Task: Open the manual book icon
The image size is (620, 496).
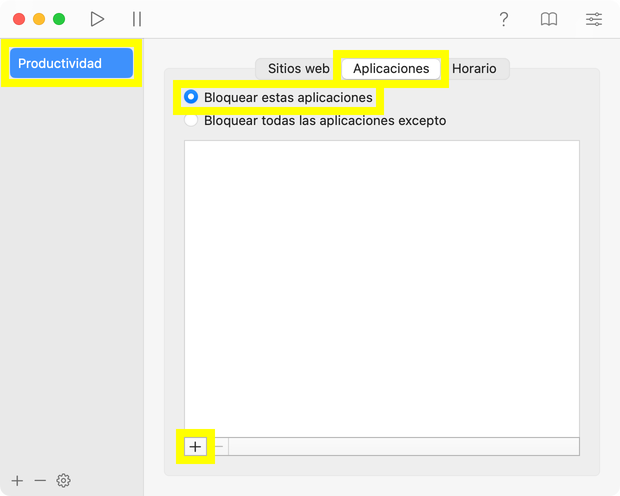Action: [549, 19]
